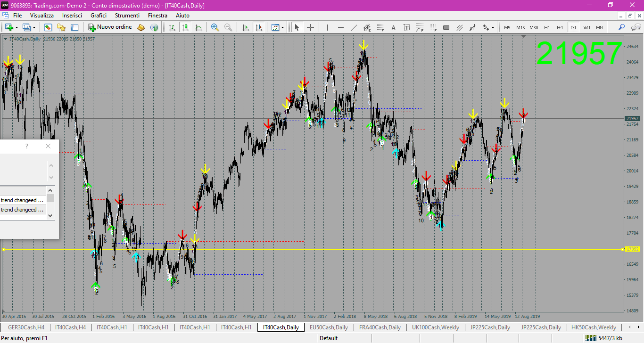Select the Fibonacci time zones tool
Screen dimensions: 644x343
tap(433, 27)
